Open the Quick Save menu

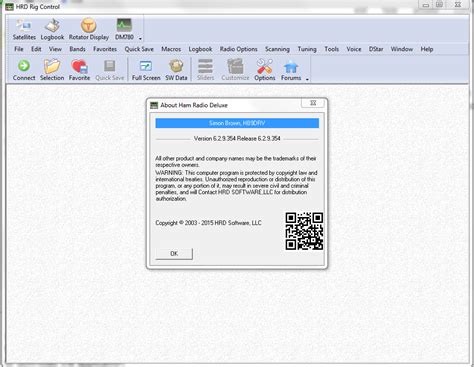139,49
